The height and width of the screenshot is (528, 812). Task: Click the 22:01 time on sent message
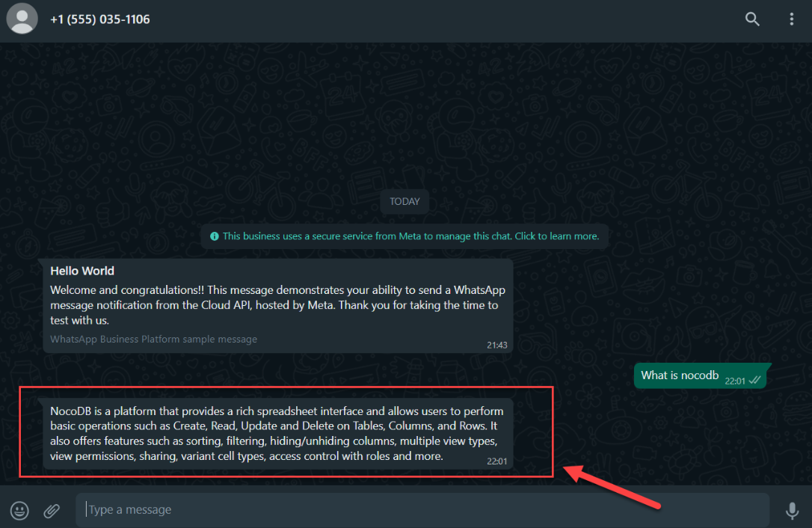[x=734, y=381]
